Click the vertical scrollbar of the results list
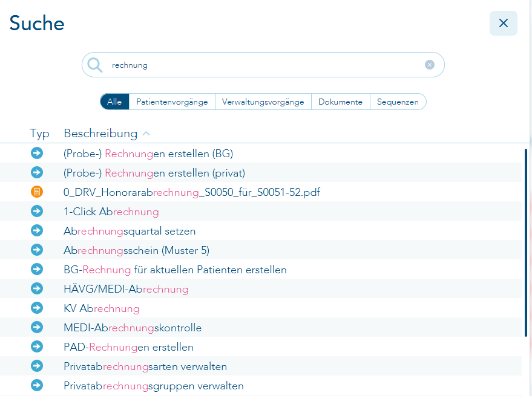Image resolution: width=532 pixels, height=396 pixels. pos(524,242)
